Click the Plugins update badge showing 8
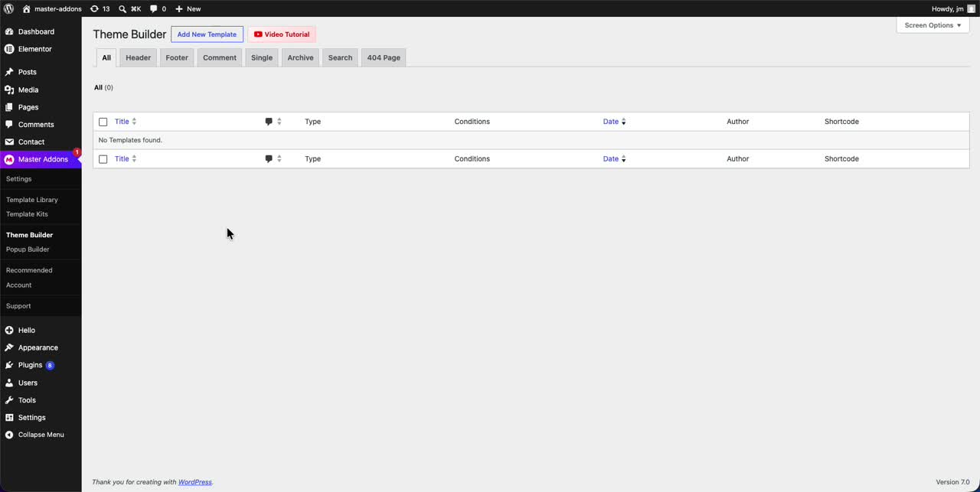The image size is (980, 492). click(x=50, y=366)
